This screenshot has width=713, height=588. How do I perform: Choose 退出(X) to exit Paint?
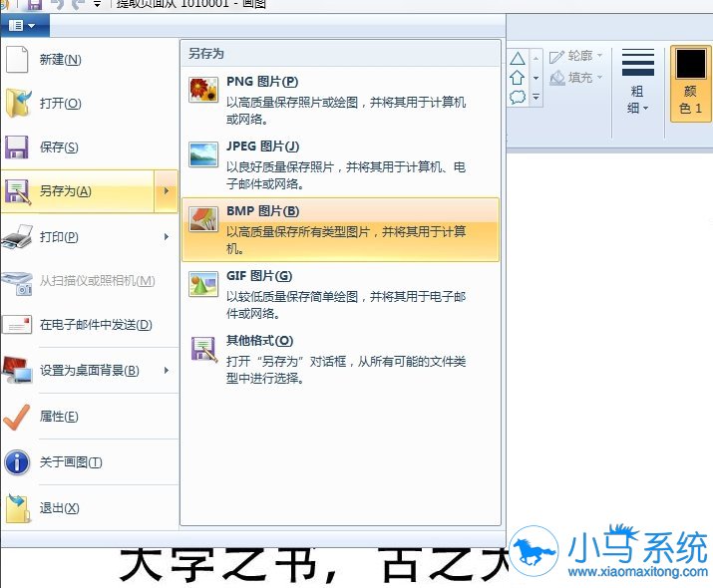coord(90,508)
